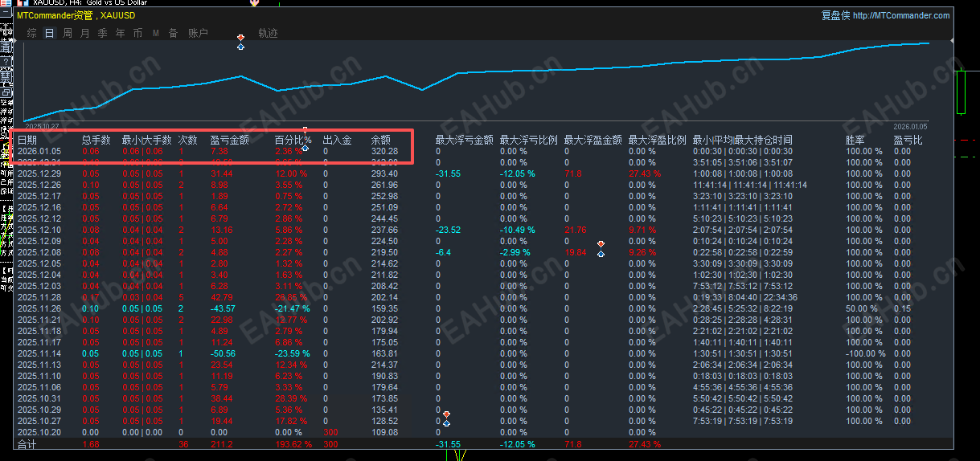980x461 pixels.
Task: Select the 2025.11.26 date row
Action: [x=39, y=308]
